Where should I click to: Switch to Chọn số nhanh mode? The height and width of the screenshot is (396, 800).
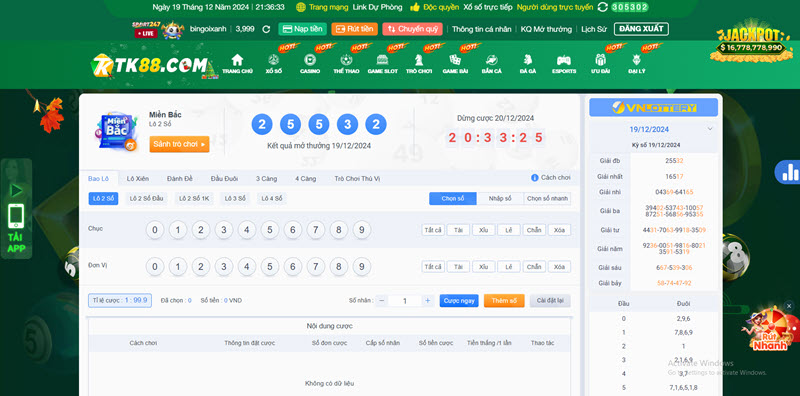click(547, 199)
